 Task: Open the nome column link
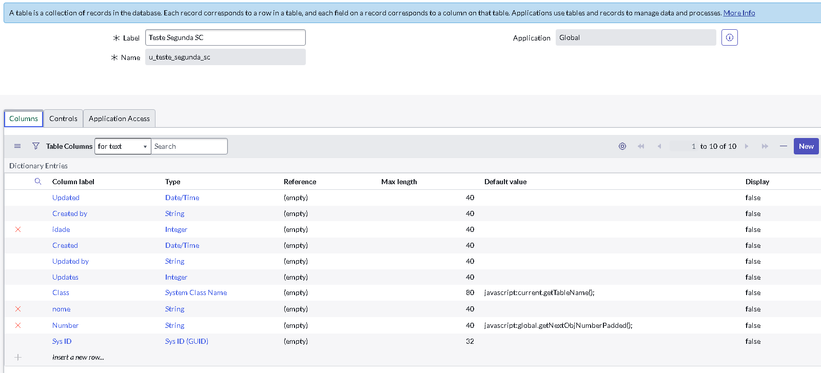coord(61,309)
